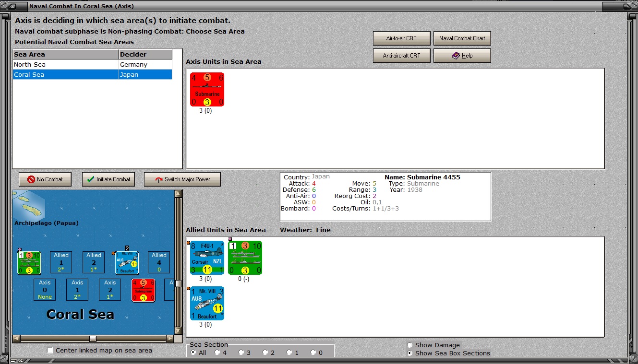This screenshot has width=638, height=364.
Task: Open the Anti-aircraft CRT chart
Action: tap(401, 56)
